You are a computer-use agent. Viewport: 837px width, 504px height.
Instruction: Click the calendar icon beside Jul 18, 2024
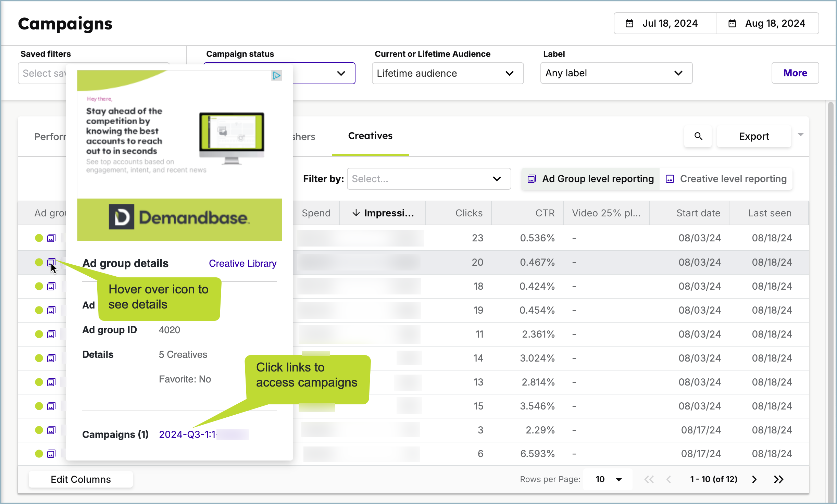(x=629, y=23)
